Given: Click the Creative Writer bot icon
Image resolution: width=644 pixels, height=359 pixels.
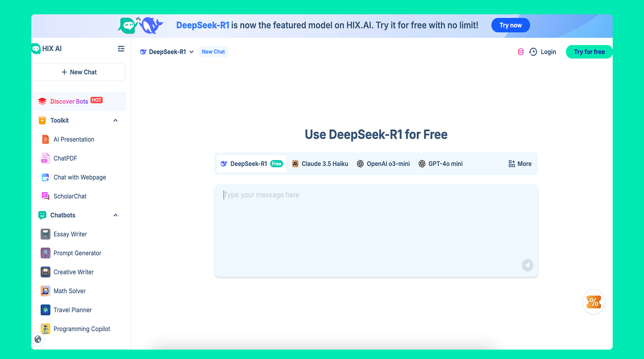Looking at the screenshot, I should tap(45, 272).
